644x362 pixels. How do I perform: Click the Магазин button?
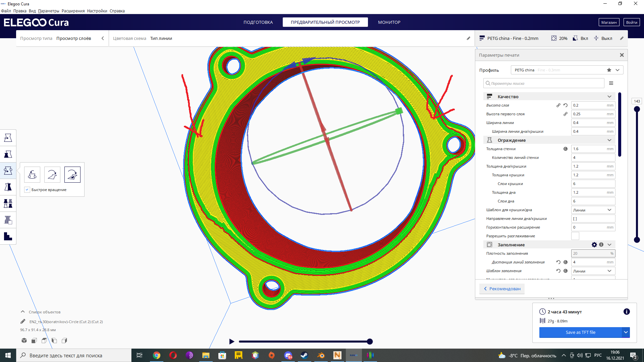pyautogui.click(x=609, y=22)
